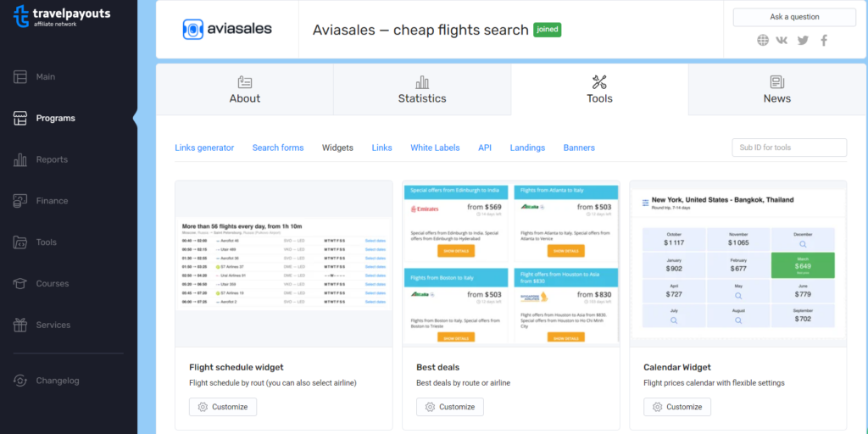Select the February $677 calendar cell
The height and width of the screenshot is (434, 868).
point(738,265)
